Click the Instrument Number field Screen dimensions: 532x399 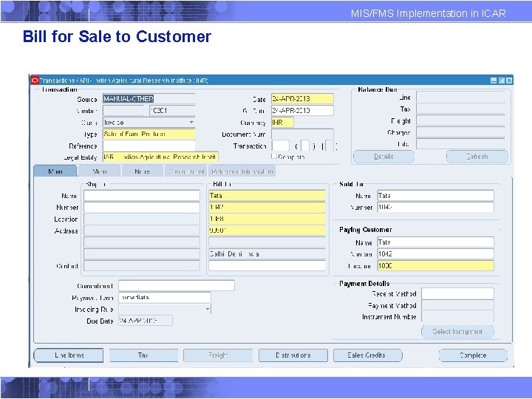457,316
